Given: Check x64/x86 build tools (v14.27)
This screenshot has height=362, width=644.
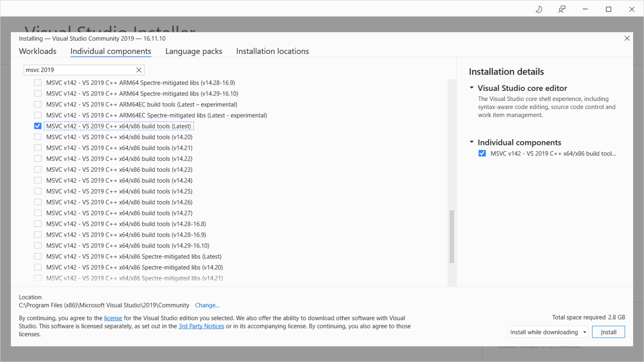Looking at the screenshot, I should click(38, 213).
